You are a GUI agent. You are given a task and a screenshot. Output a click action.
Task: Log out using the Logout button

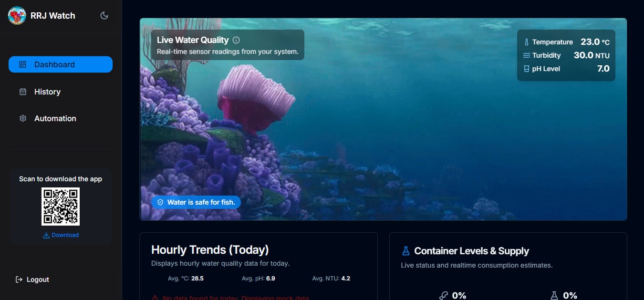click(32, 279)
